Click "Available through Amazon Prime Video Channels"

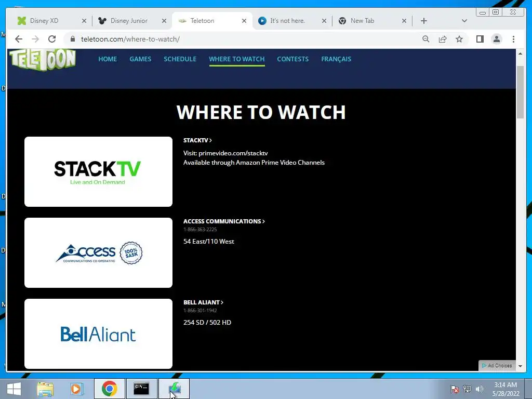tap(254, 163)
